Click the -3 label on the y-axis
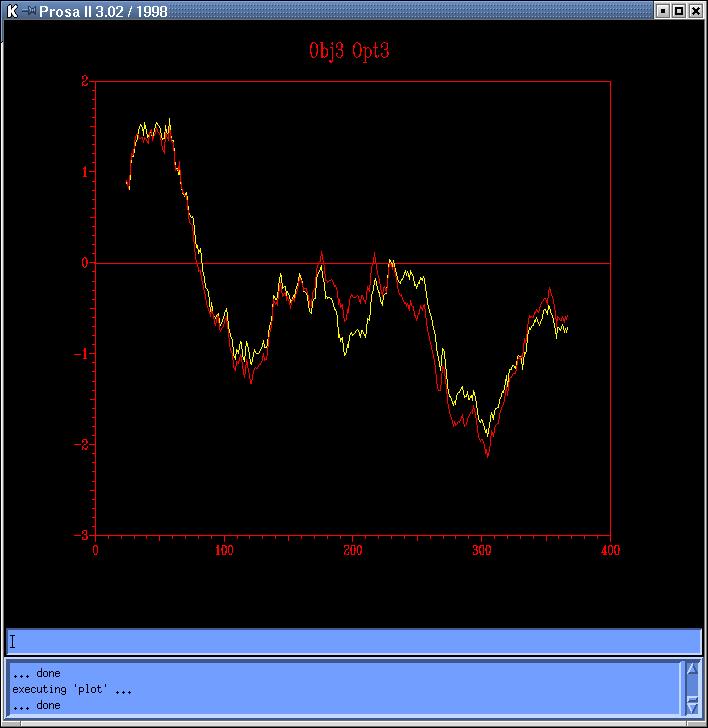708x728 pixels. 82,535
